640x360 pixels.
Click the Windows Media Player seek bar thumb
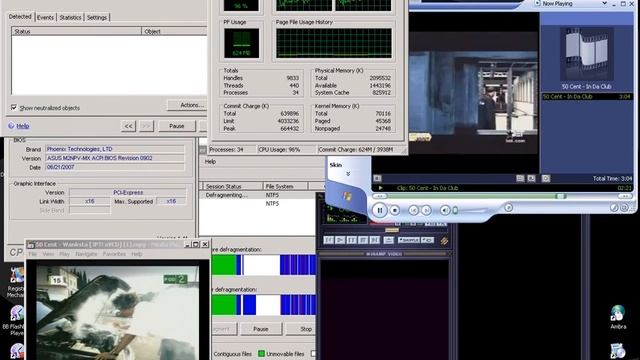[x=561, y=196]
